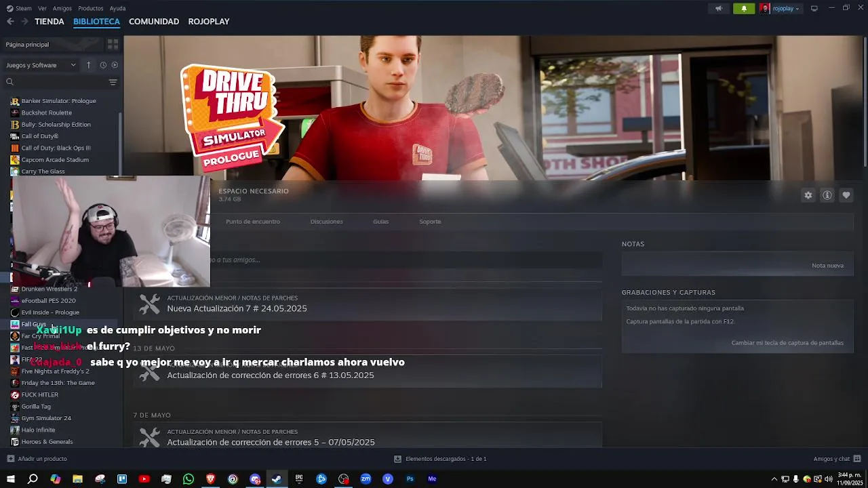Select Call of Duty: Black Ops III
This screenshot has width=868, height=488.
click(x=56, y=148)
